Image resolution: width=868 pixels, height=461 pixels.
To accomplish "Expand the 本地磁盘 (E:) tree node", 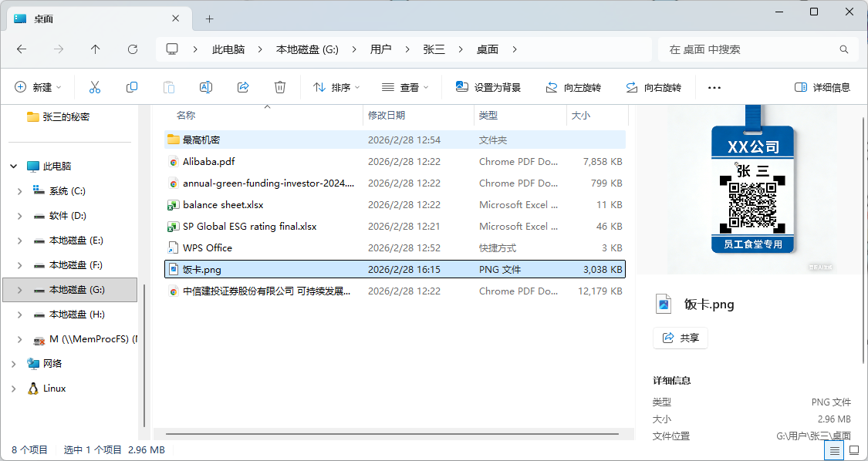I will click(19, 241).
